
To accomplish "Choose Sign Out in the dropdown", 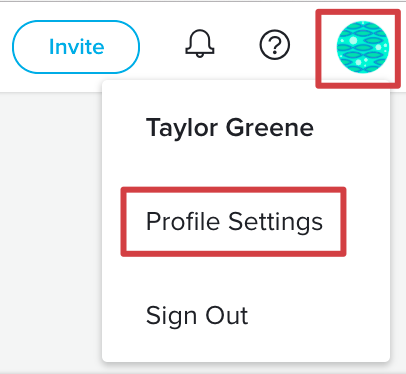I will click(197, 316).
